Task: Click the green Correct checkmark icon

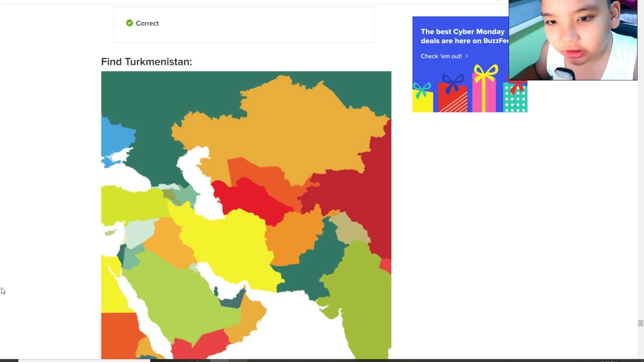Action: coord(129,23)
